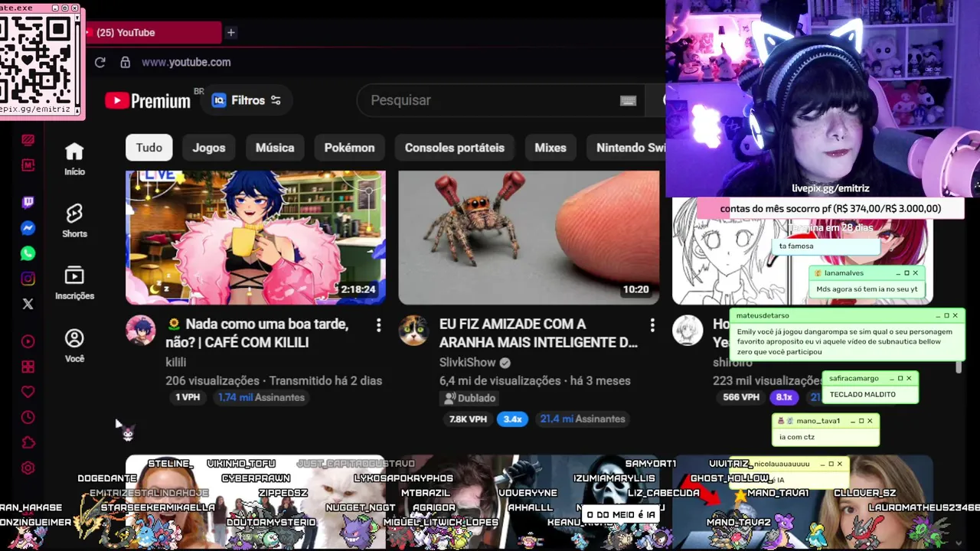Click the 1,74 mil Assinantes label
Screen dimensions: 980x551
click(x=261, y=397)
